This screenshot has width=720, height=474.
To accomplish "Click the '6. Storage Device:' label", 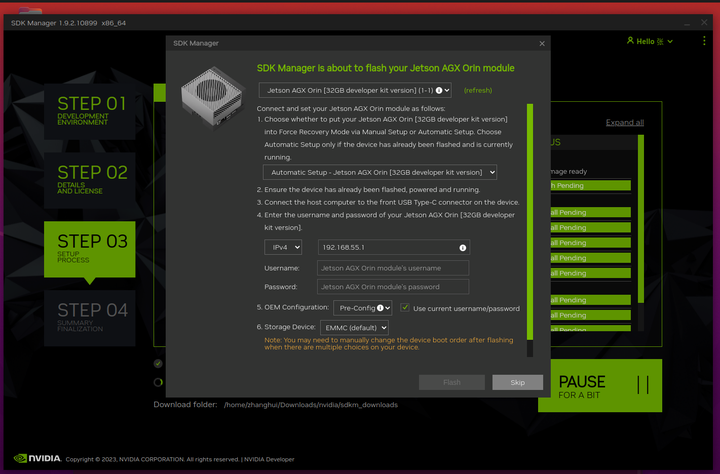I will (x=286, y=327).
